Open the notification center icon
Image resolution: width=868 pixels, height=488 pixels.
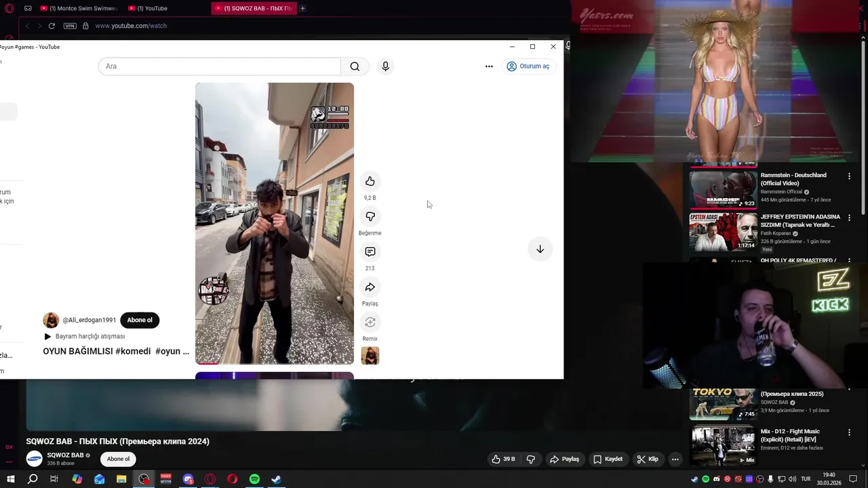coord(853,479)
